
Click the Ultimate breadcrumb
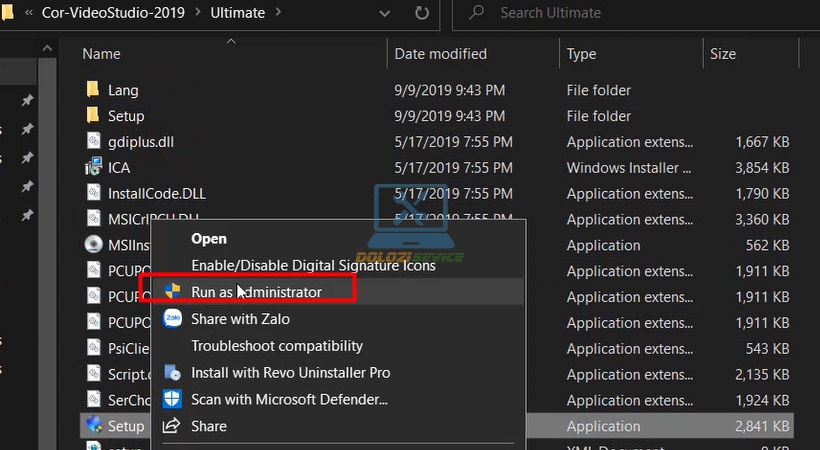tap(237, 13)
